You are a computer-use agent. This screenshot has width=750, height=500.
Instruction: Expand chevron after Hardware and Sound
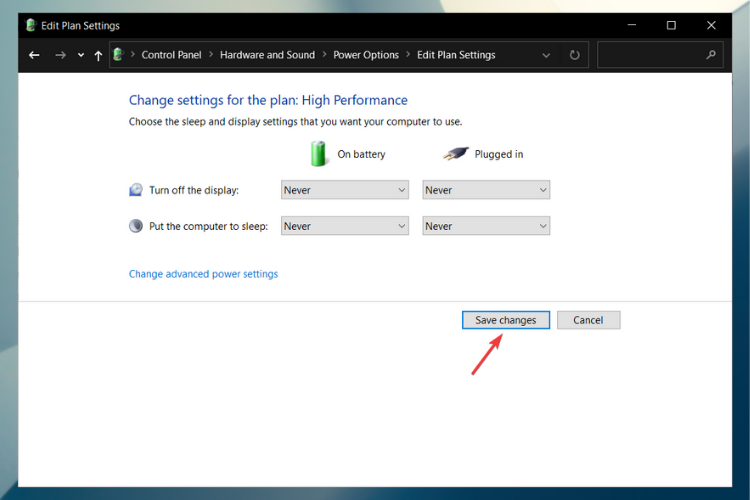(x=324, y=55)
